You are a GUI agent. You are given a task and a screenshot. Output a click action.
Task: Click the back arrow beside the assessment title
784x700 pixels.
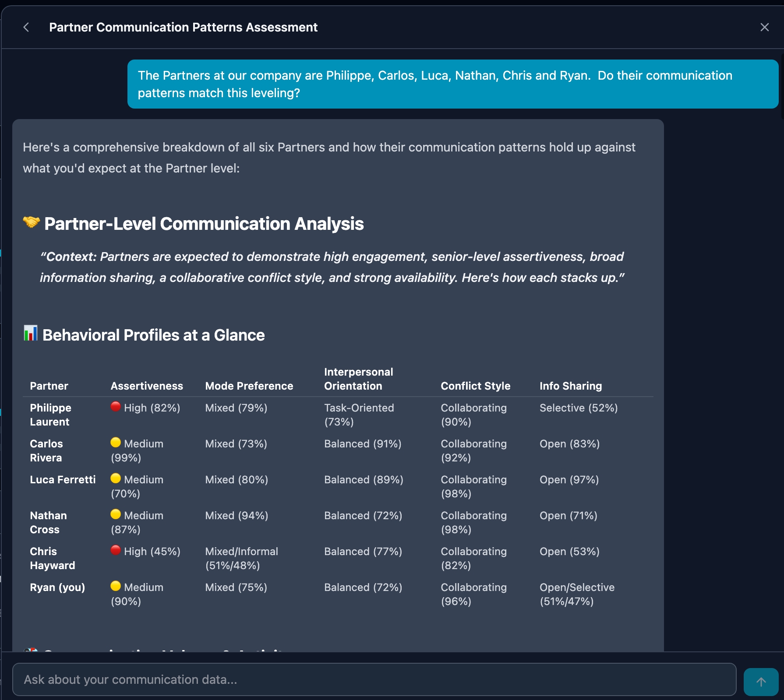(x=26, y=27)
